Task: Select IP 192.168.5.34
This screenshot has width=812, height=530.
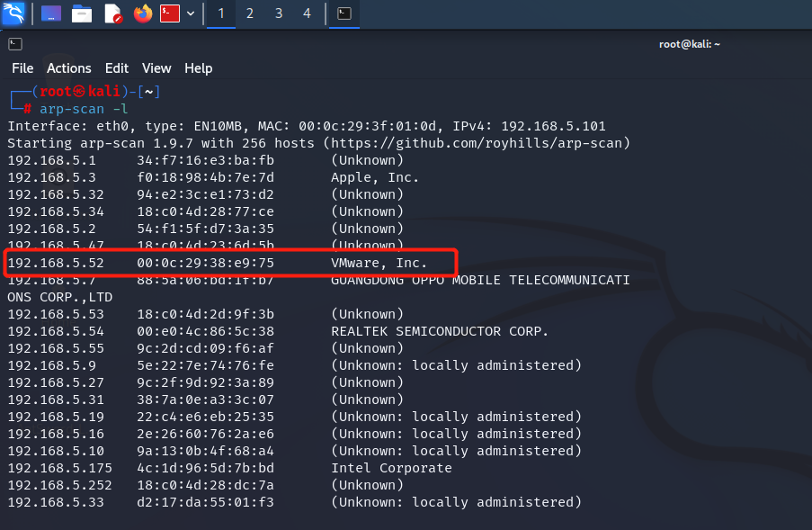Action: point(56,211)
